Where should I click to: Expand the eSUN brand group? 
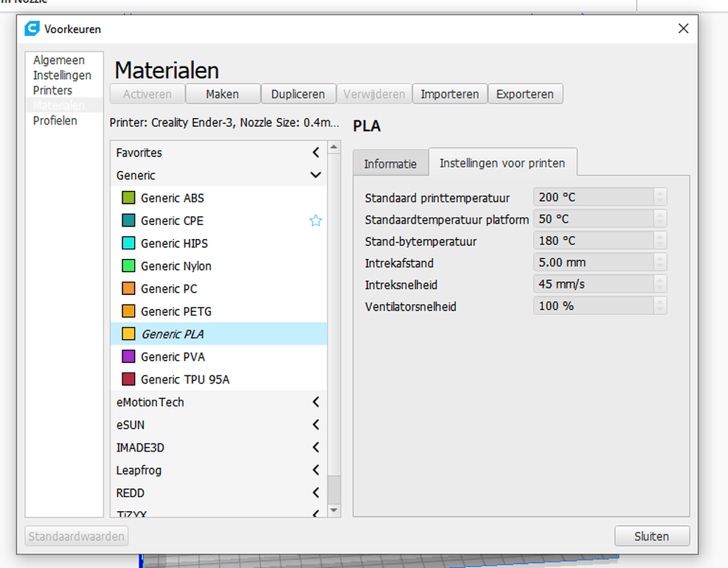tap(316, 424)
